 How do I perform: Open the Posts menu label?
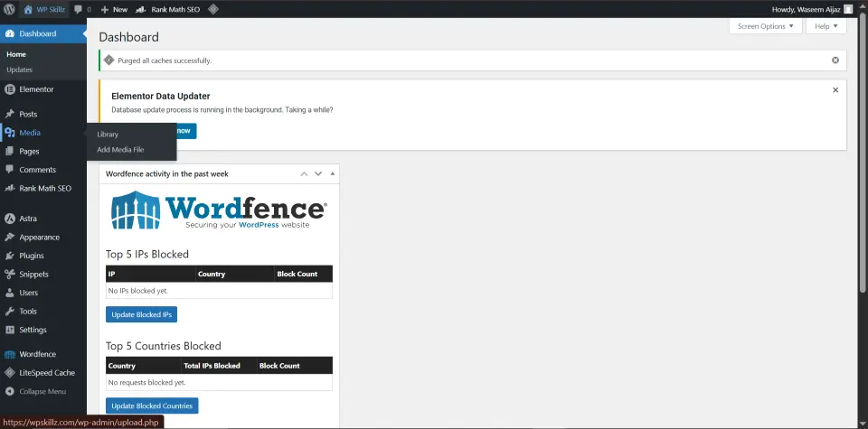coord(28,114)
